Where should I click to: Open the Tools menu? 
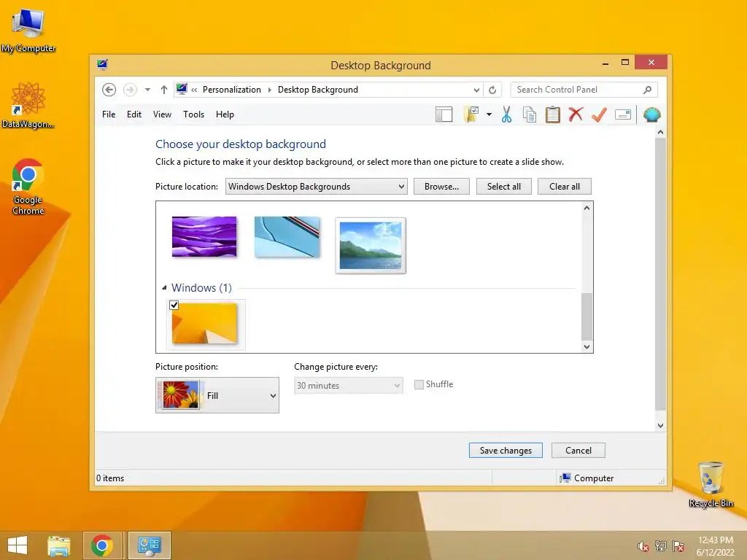tap(193, 114)
